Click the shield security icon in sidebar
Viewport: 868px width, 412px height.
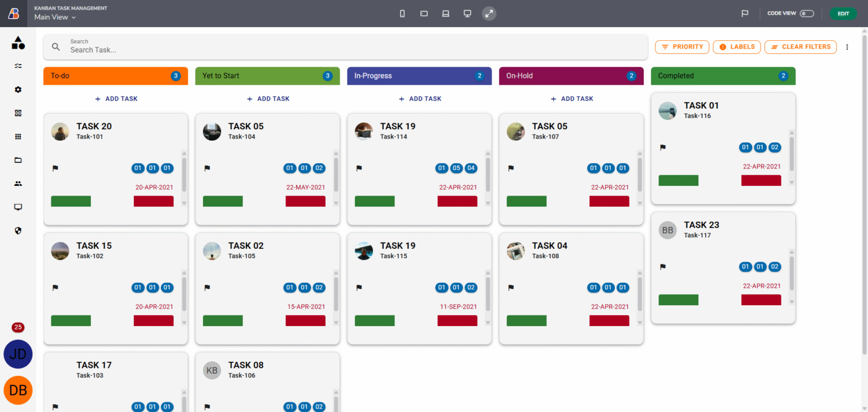(x=18, y=231)
